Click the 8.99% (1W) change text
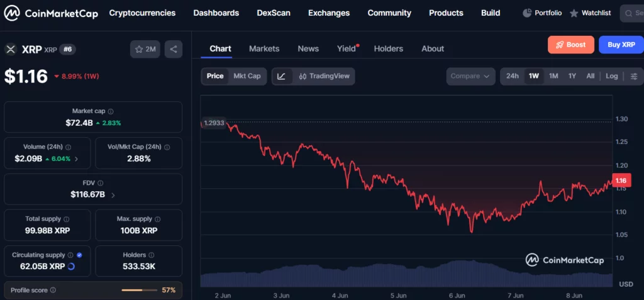644x300 pixels. [x=80, y=77]
